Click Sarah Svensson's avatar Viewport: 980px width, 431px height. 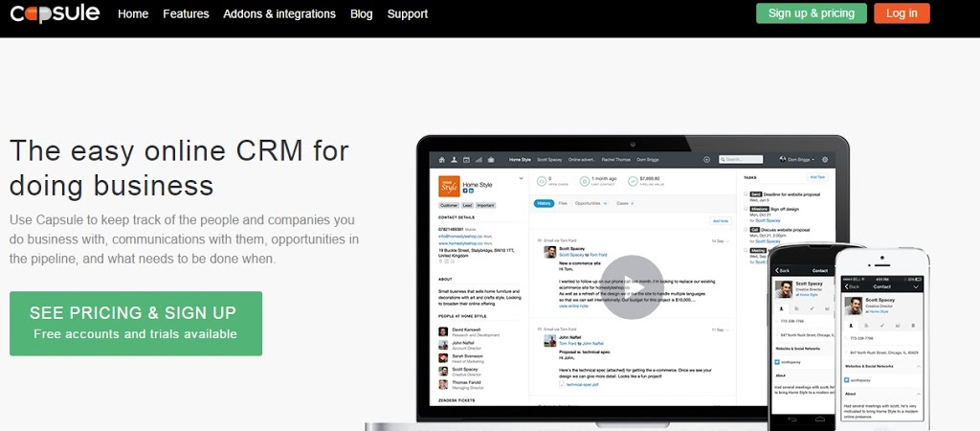click(x=443, y=358)
